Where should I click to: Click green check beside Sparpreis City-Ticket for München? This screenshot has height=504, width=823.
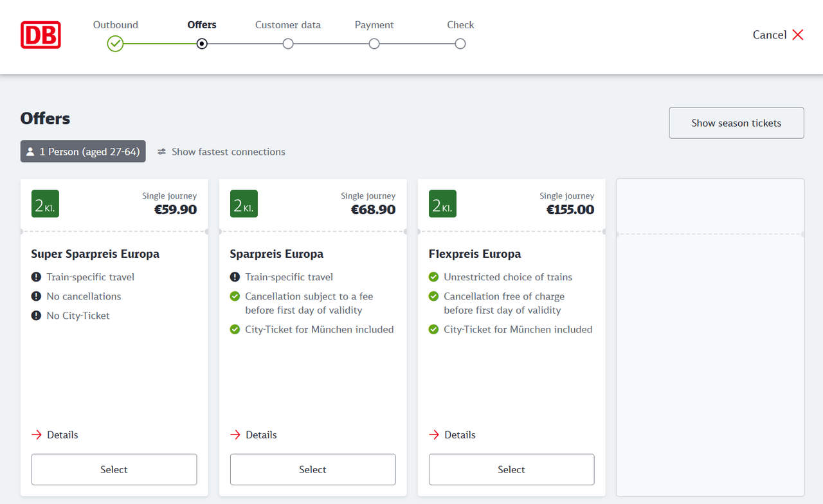tap(235, 329)
